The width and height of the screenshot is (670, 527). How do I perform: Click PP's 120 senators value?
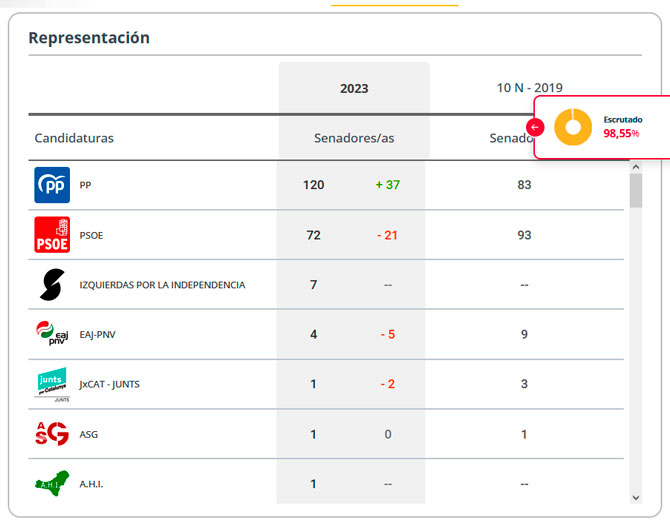314,185
